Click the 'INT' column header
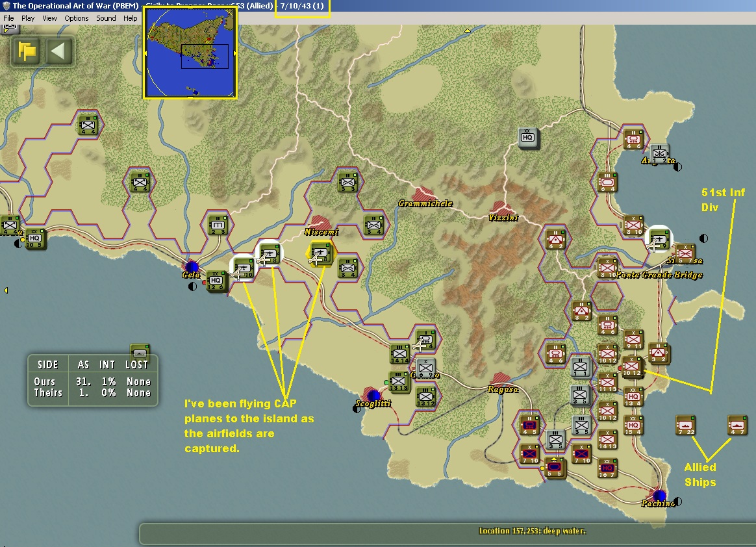This screenshot has width=756, height=547. coord(107,365)
